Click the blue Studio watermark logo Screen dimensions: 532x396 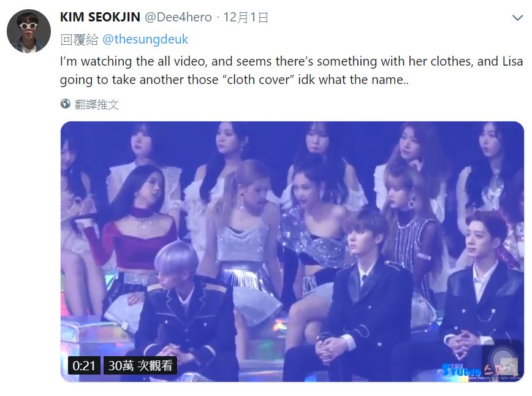(x=462, y=370)
